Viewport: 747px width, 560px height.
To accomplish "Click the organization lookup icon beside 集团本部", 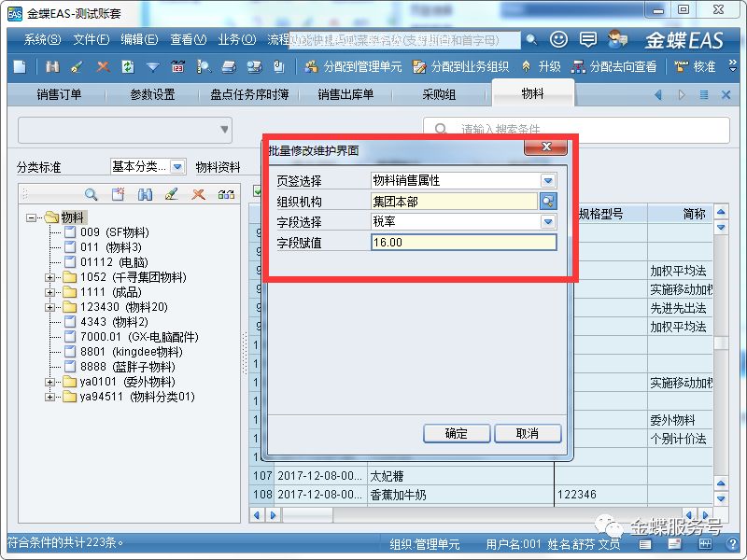I will [548, 202].
